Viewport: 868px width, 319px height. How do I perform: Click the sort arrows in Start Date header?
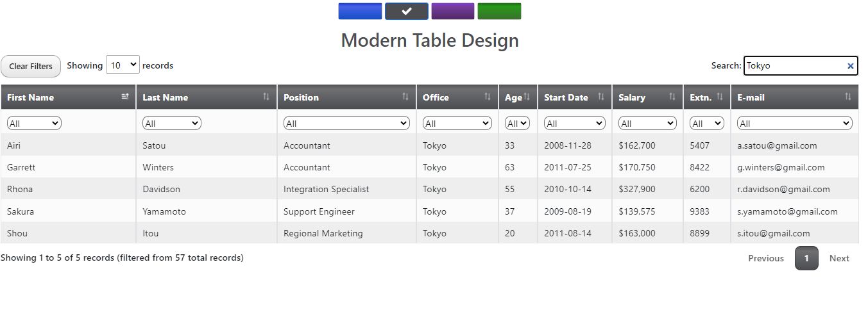[x=601, y=97]
